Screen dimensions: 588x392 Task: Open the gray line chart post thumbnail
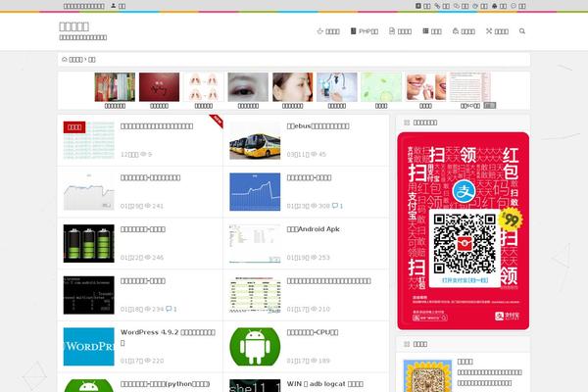(x=88, y=192)
